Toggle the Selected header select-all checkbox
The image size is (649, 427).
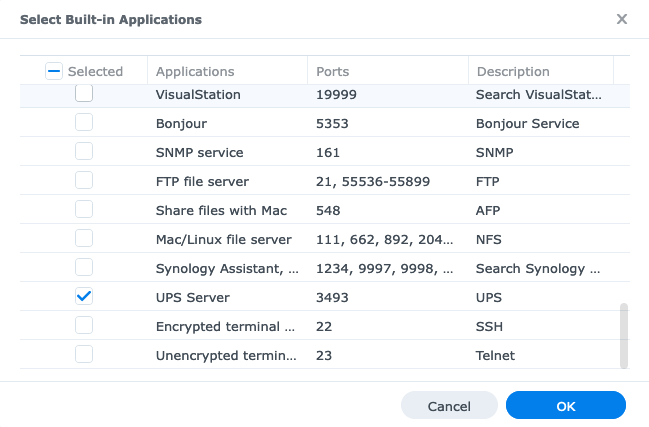[x=55, y=71]
